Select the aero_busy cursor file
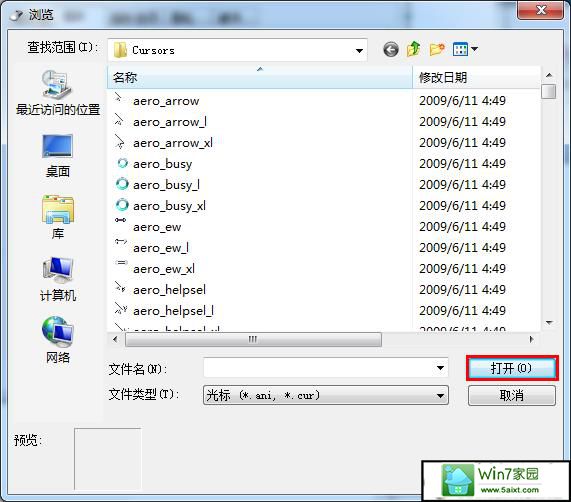Screen dimensions: 571x502 (162, 164)
